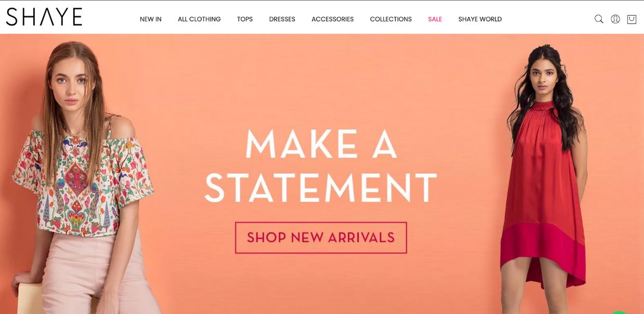Open the SHAYE WORLD menu item
This screenshot has width=644, height=314.
[480, 19]
